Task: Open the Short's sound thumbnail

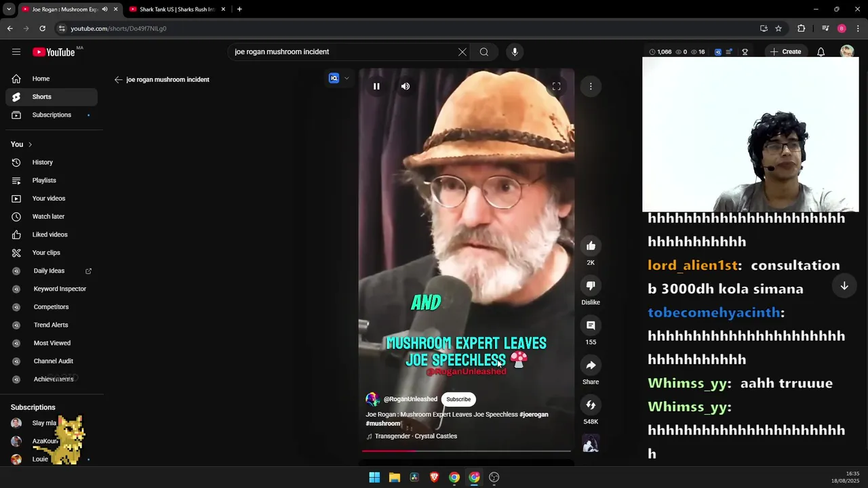Action: pyautogui.click(x=591, y=444)
